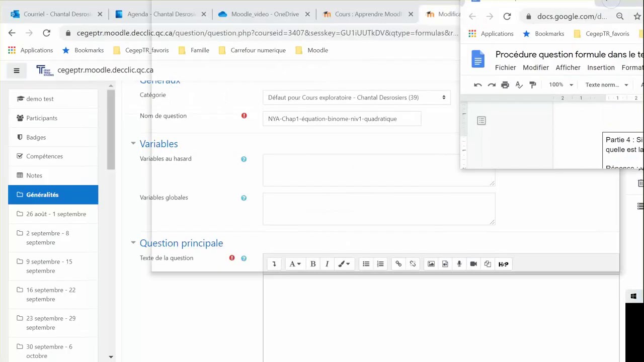This screenshot has height=362, width=644.
Task: Open Afficher menu in Google Docs
Action: (568, 67)
